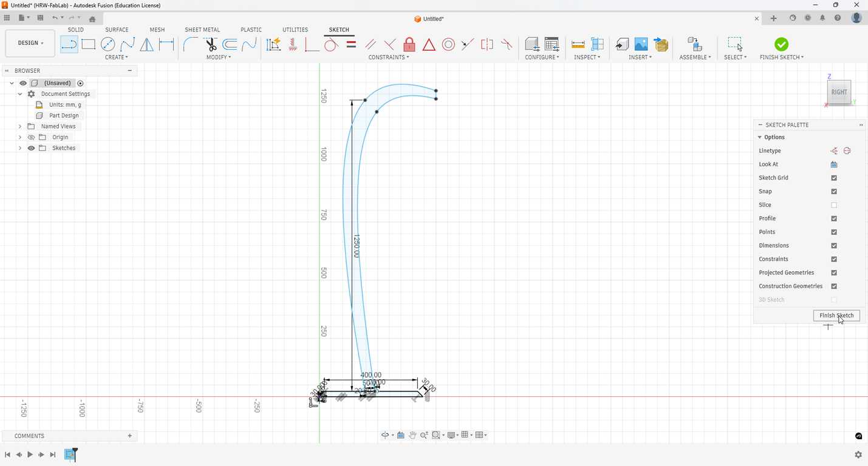
Task: Switch to the PLASTIC tab
Action: point(251,30)
